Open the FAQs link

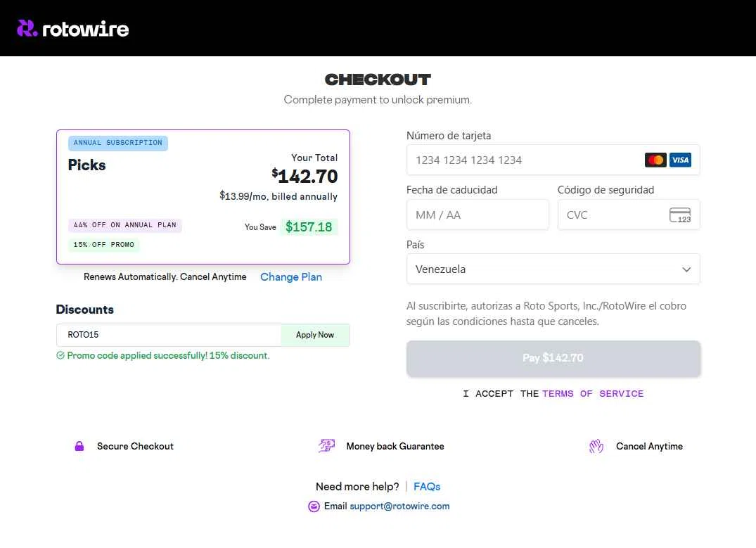point(427,487)
